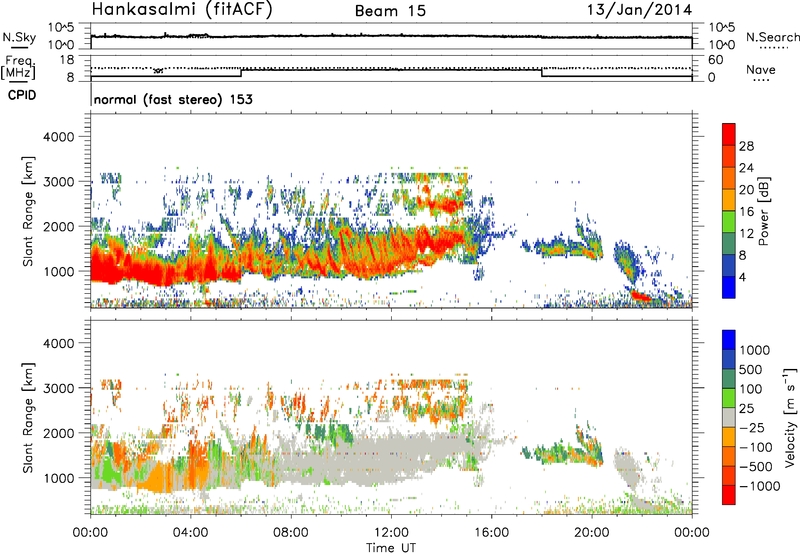Click the blue bottom of the Power color bar

(x=729, y=287)
